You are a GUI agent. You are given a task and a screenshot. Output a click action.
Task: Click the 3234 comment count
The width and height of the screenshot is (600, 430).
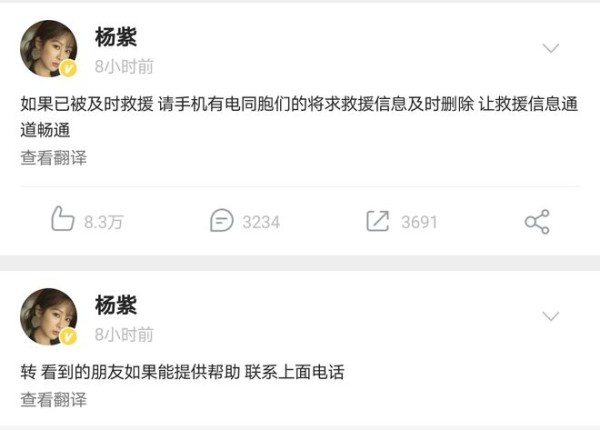click(261, 222)
